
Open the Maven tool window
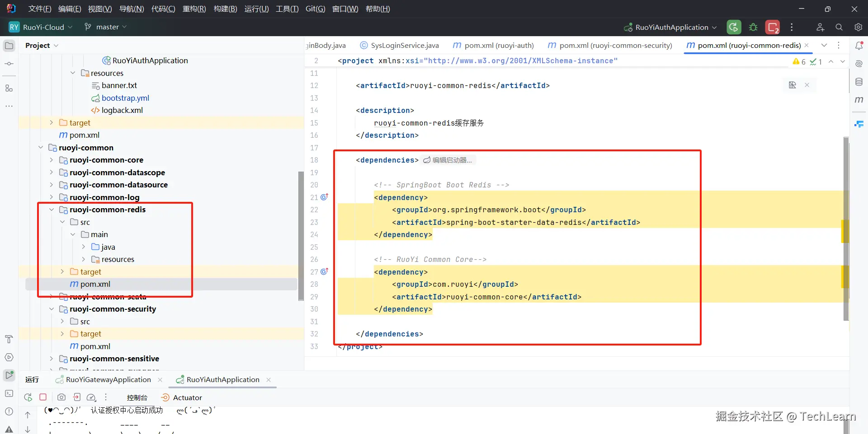[859, 100]
